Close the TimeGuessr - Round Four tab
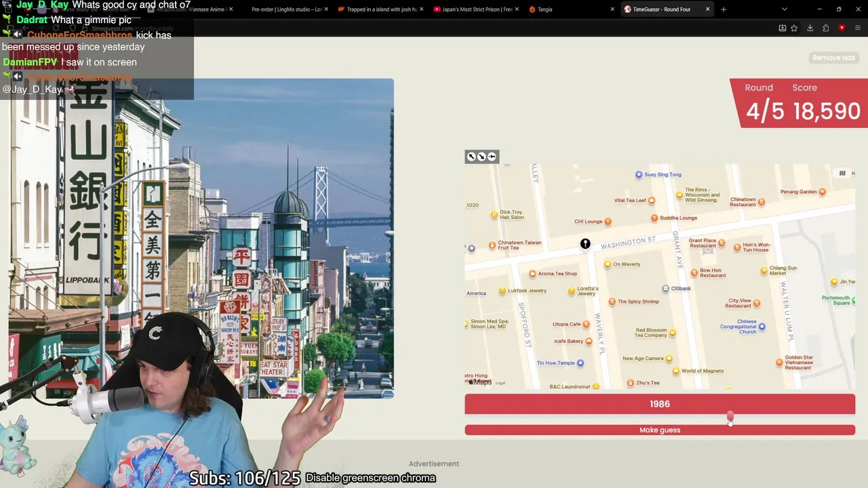Viewport: 868px width, 488px height. click(707, 9)
